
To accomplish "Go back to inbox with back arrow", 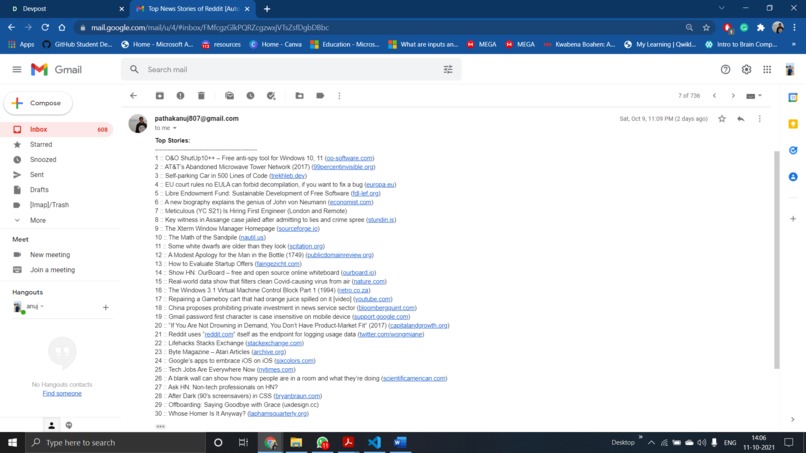I will 134,96.
